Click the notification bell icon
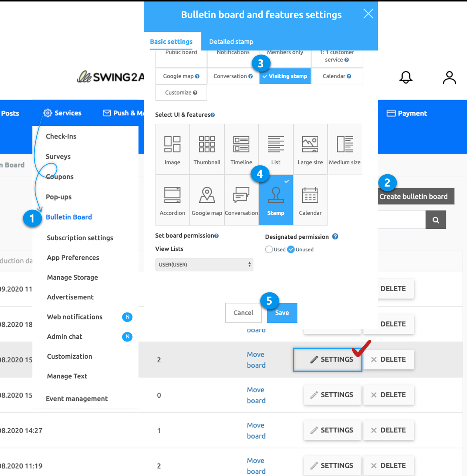 pos(406,77)
